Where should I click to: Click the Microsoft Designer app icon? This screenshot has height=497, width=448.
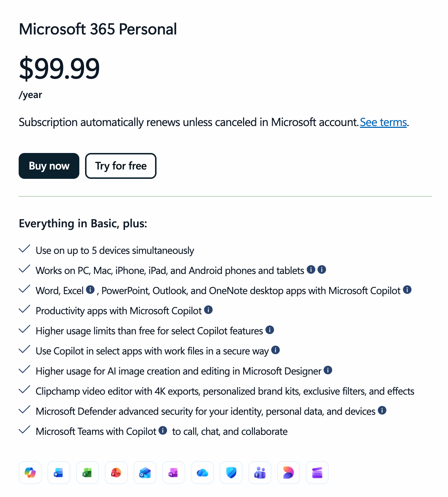(x=289, y=473)
